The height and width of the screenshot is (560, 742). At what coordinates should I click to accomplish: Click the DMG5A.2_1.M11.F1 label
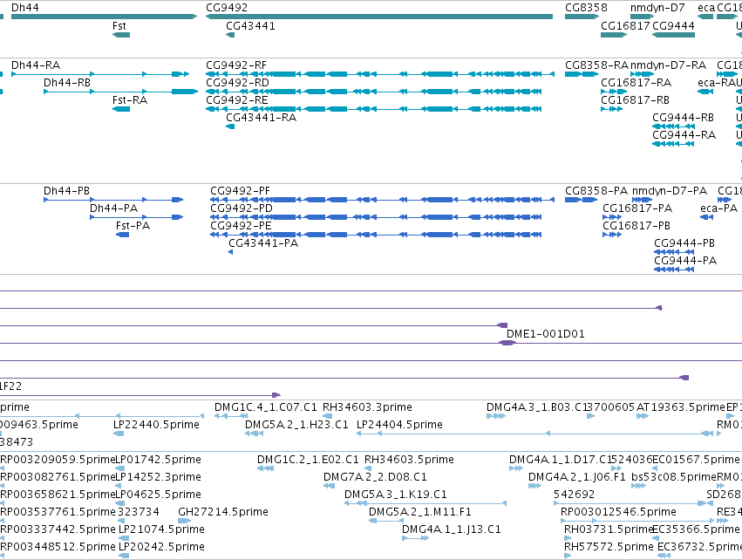tap(420, 513)
